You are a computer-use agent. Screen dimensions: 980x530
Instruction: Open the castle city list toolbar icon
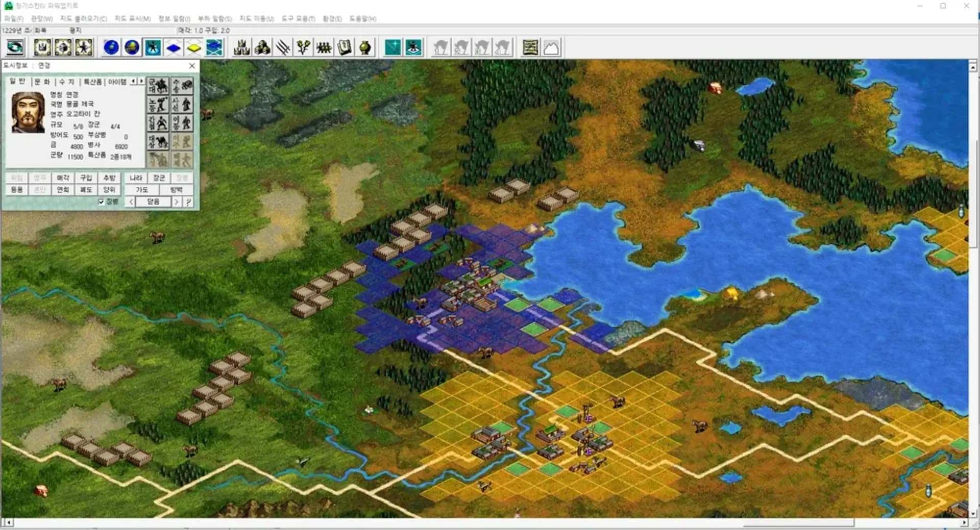[242, 48]
